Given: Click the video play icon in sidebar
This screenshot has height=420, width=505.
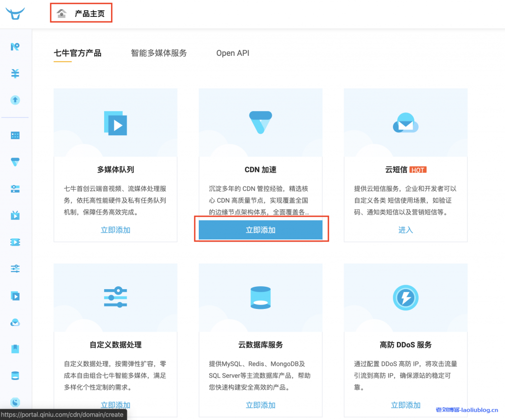Looking at the screenshot, I should tap(15, 296).
